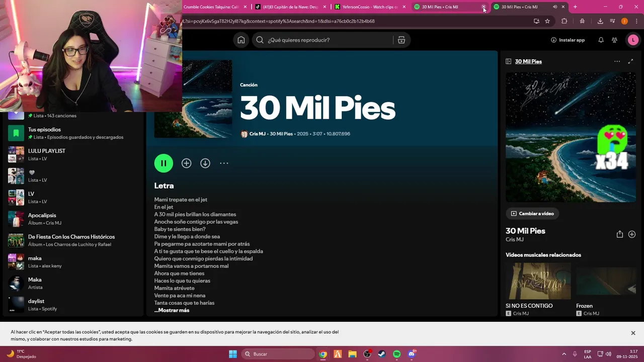Download the song with arrow icon
The height and width of the screenshot is (362, 644).
[x=205, y=163]
